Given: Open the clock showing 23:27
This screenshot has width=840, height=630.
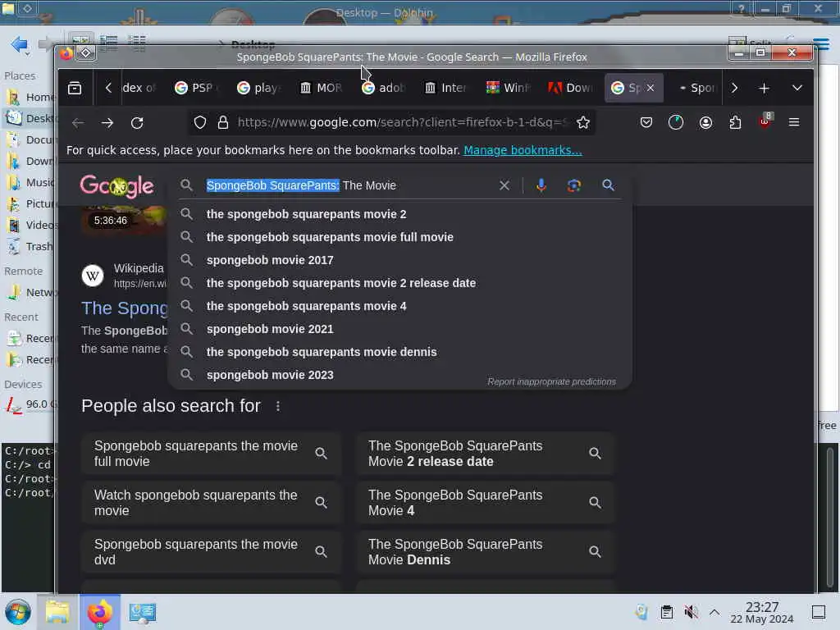Looking at the screenshot, I should tap(762, 612).
